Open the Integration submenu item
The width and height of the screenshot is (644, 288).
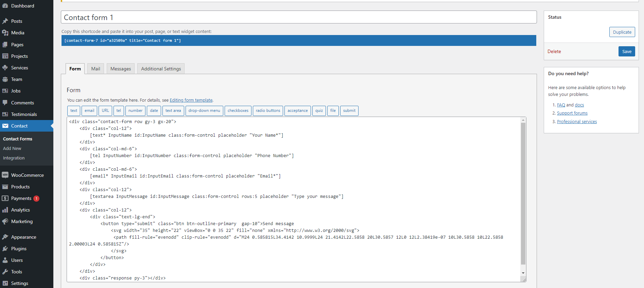coord(14,158)
